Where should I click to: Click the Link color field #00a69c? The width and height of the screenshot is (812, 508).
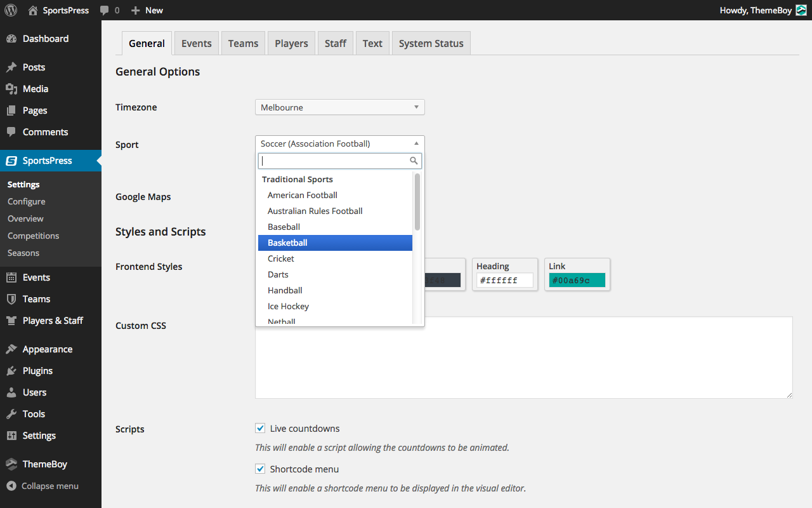577,280
